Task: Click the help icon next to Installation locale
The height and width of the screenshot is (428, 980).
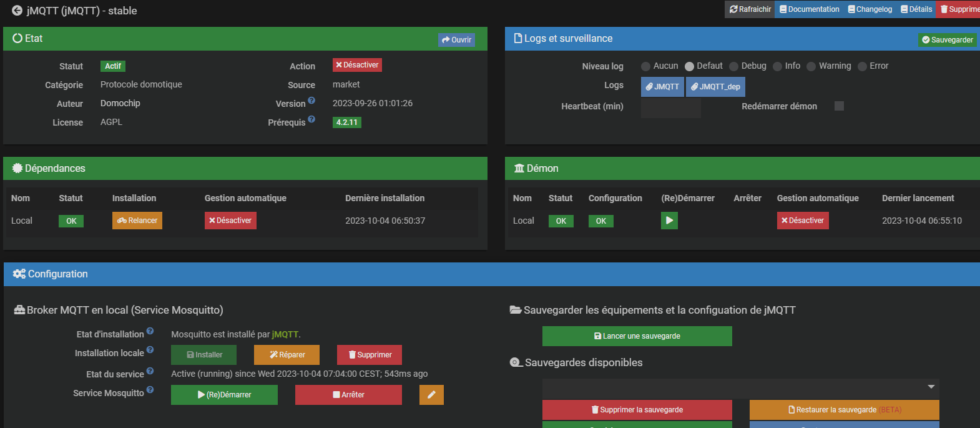Action: pos(150,350)
